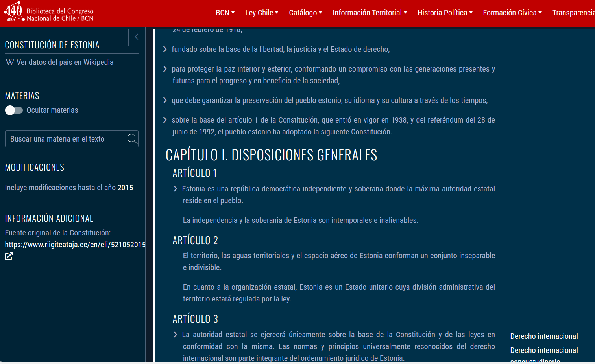Viewport: 595px width, 364px height.
Task: Click chevron beside 'que debe garantizar la preservación'
Action: pyautogui.click(x=165, y=100)
